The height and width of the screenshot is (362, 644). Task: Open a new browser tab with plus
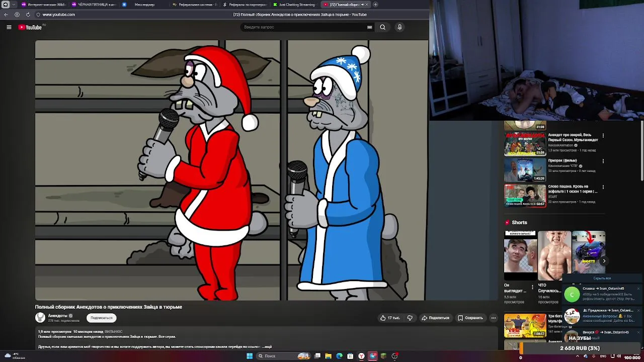coord(375,5)
